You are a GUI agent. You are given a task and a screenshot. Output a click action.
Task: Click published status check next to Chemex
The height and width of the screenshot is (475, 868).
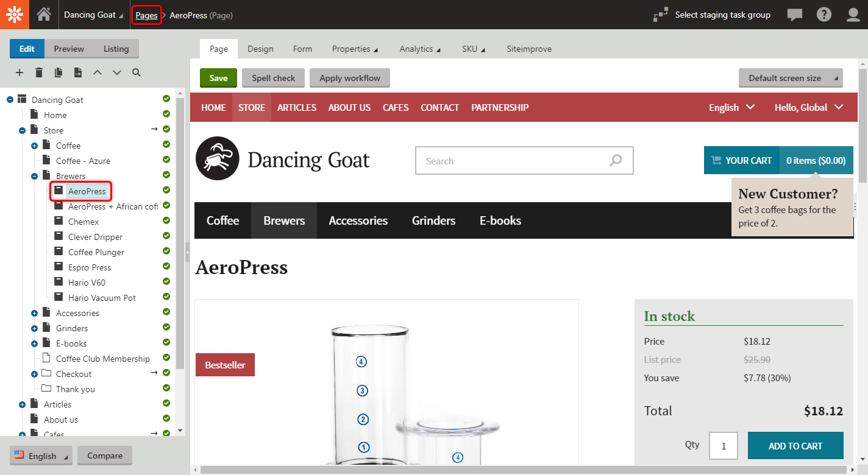[166, 220]
